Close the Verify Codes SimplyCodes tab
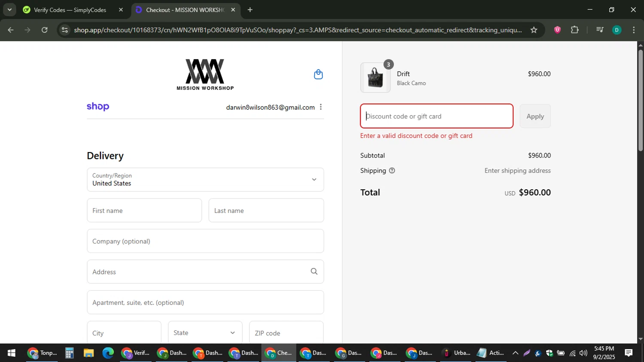 [x=121, y=9]
